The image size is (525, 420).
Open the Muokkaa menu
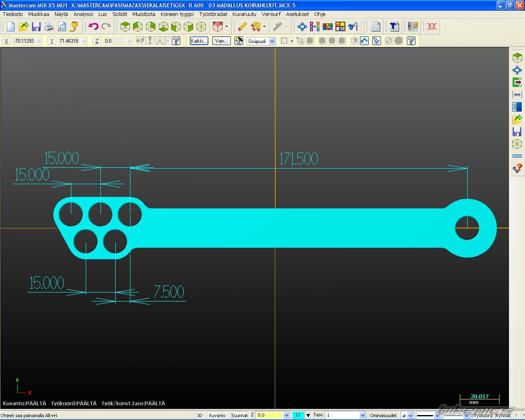pyautogui.click(x=39, y=14)
